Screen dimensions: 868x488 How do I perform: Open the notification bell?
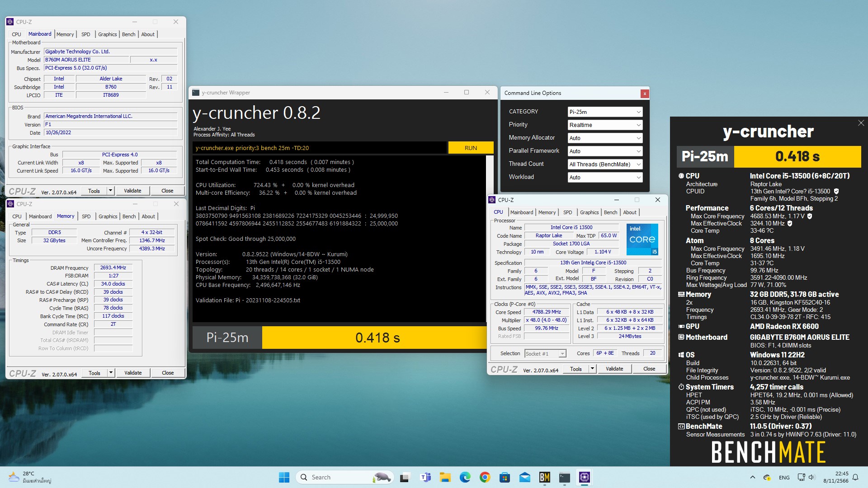pos(855,477)
